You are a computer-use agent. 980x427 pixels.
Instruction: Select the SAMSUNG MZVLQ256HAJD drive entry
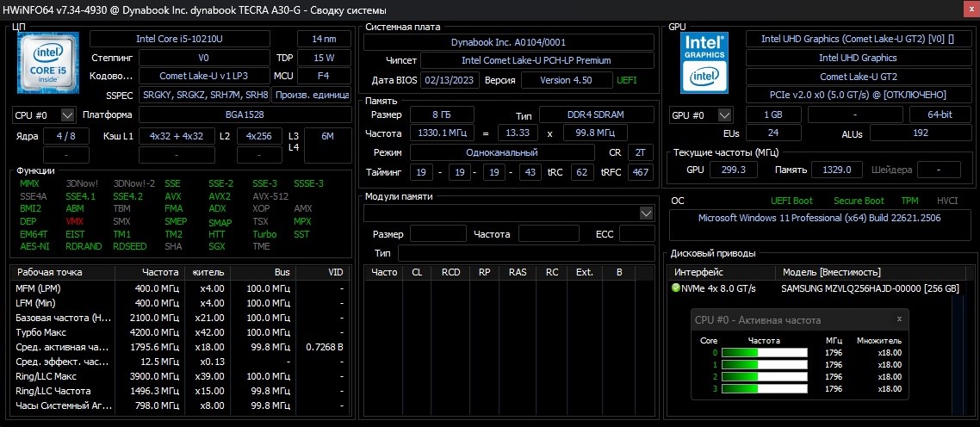pos(870,288)
